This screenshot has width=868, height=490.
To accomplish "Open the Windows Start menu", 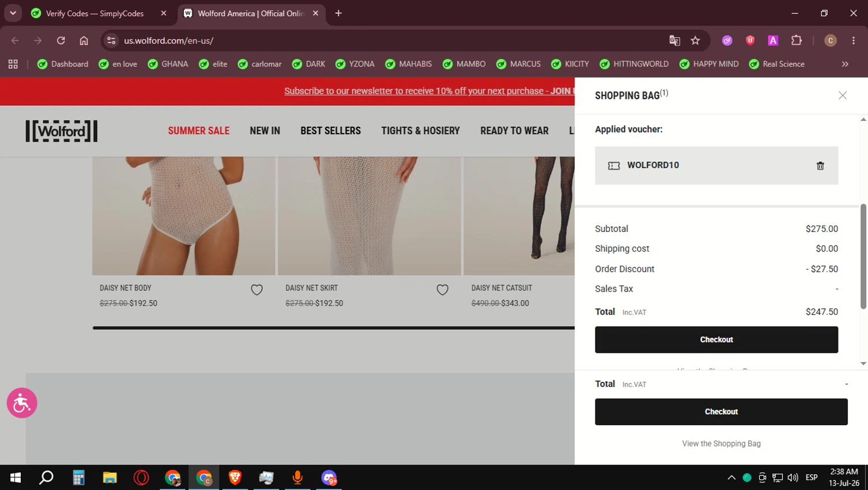I will click(16, 477).
